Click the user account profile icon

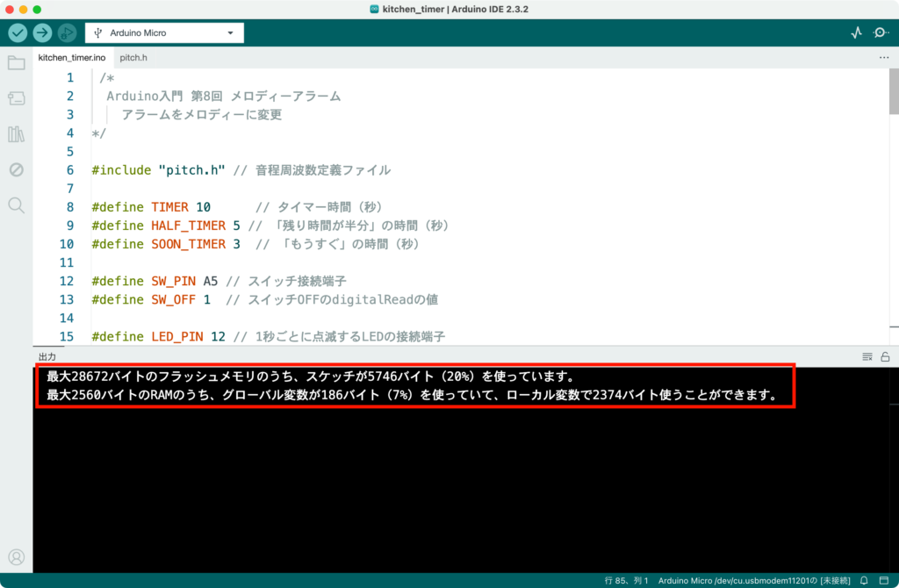pyautogui.click(x=16, y=557)
